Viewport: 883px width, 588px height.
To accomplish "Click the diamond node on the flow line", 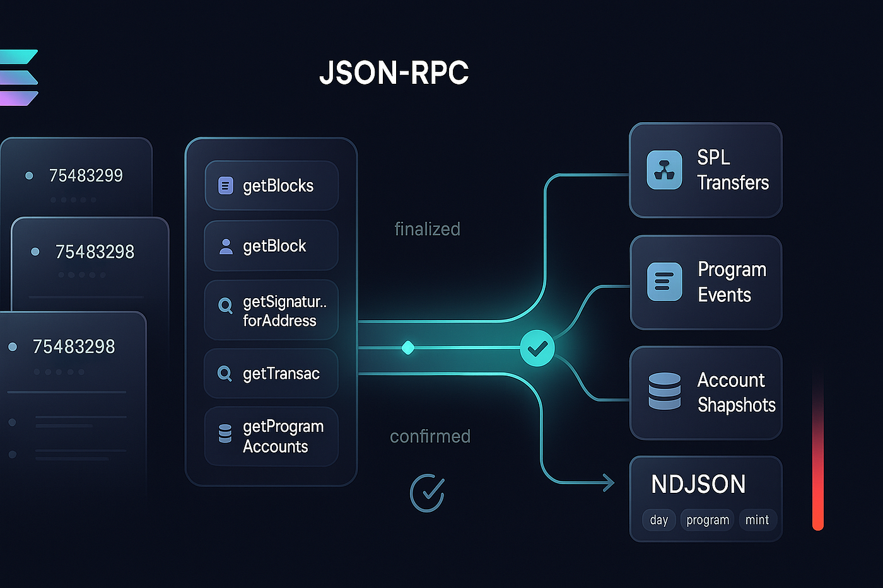I will [408, 347].
